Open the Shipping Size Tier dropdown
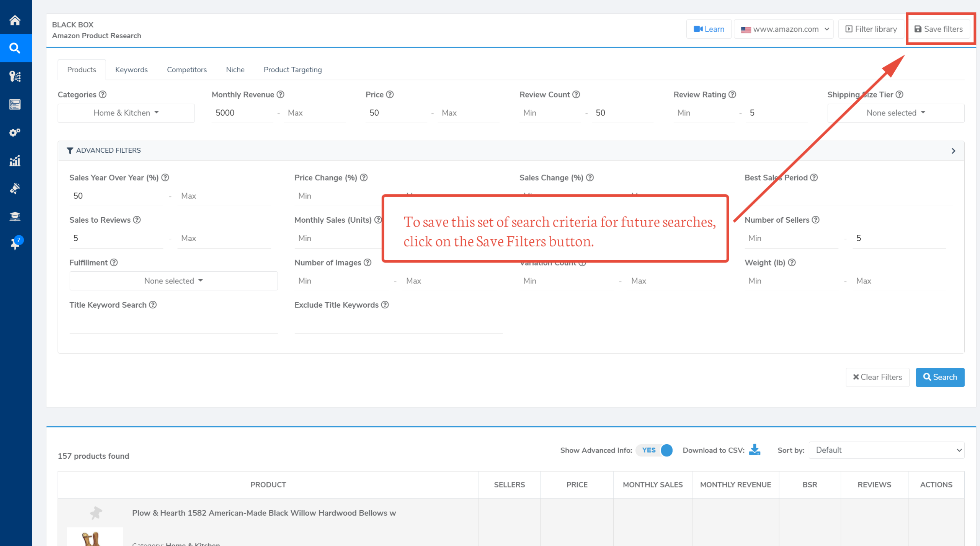The height and width of the screenshot is (546, 980). (x=895, y=113)
